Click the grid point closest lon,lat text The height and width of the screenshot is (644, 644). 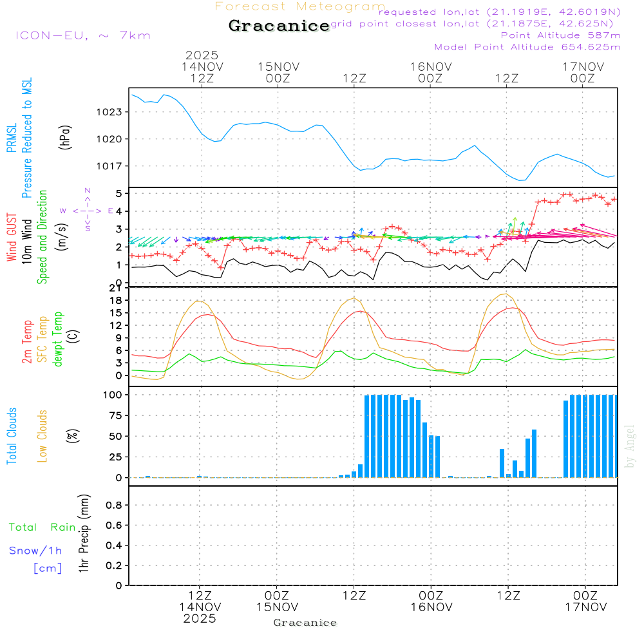click(476, 24)
